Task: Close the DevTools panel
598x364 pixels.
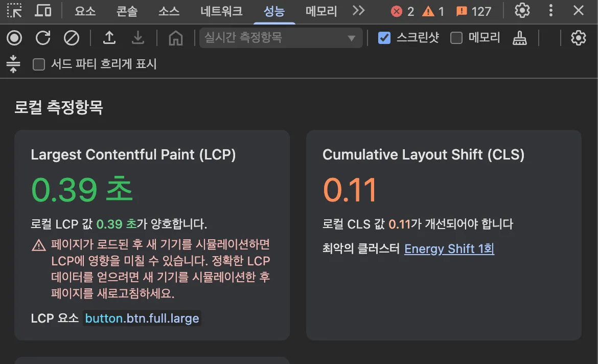Action: [579, 10]
